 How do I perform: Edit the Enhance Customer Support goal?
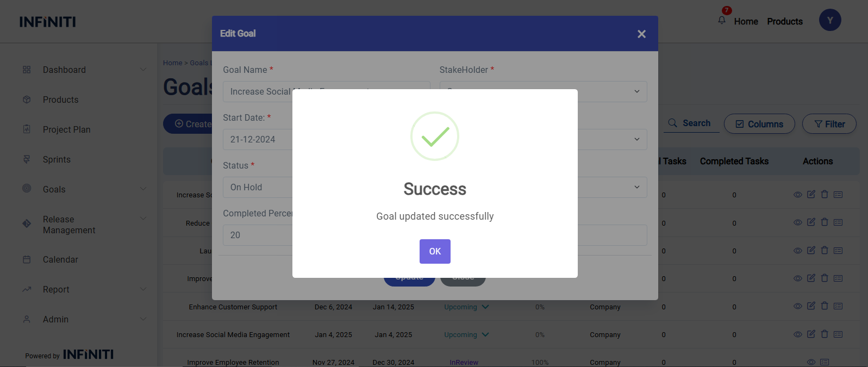pos(811,306)
